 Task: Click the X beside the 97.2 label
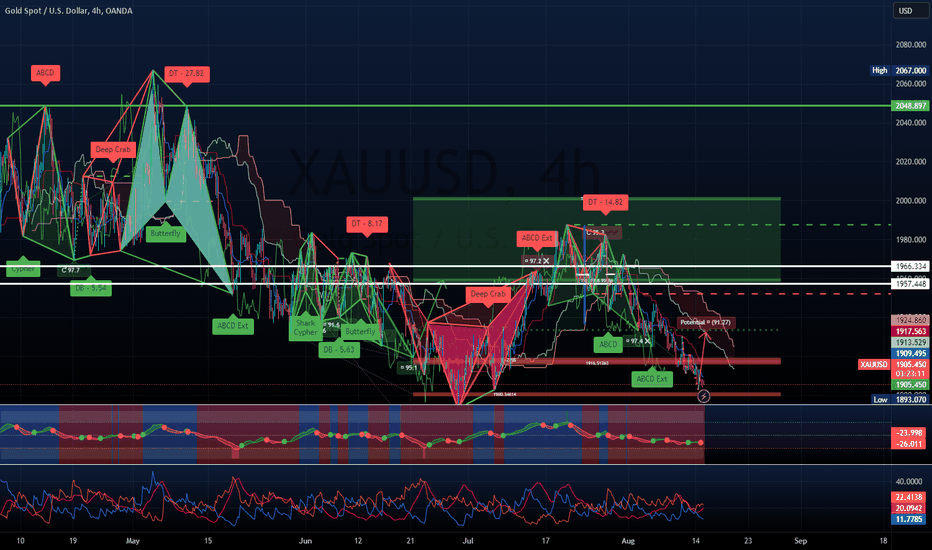click(546, 261)
